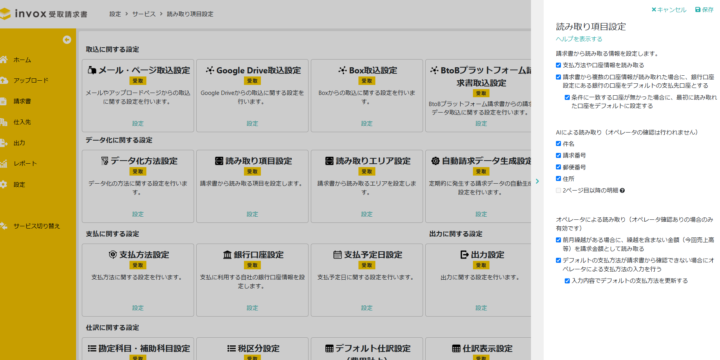The width and height of the screenshot is (720, 360).
Task: Click 設定 link on the 銀行口座設定 card
Action: point(252,308)
